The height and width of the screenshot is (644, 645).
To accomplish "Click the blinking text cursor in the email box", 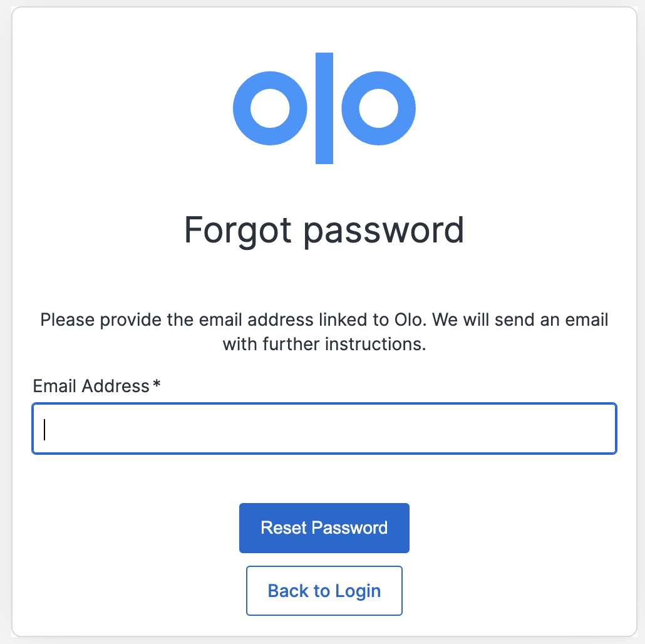I will pyautogui.click(x=44, y=429).
